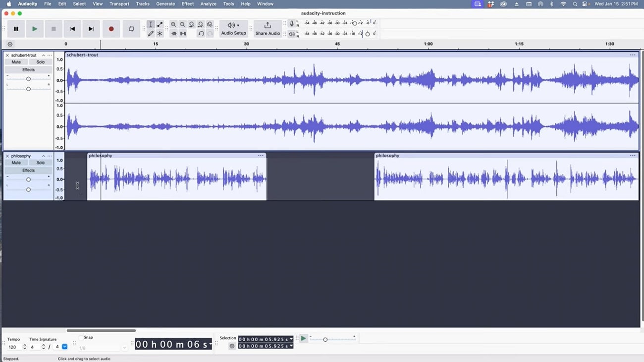The height and width of the screenshot is (362, 644).
Task: Click the Pause transport button
Action: click(16, 29)
